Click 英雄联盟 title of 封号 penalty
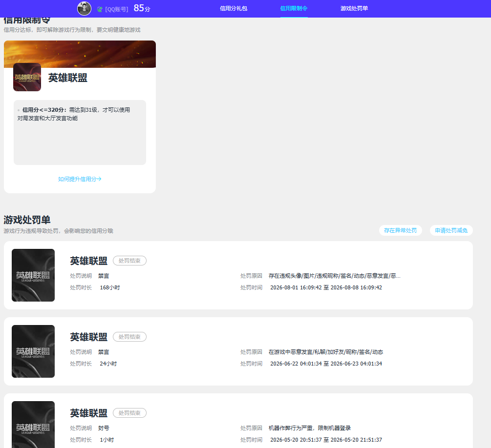Image resolution: width=491 pixels, height=448 pixels. [x=88, y=413]
